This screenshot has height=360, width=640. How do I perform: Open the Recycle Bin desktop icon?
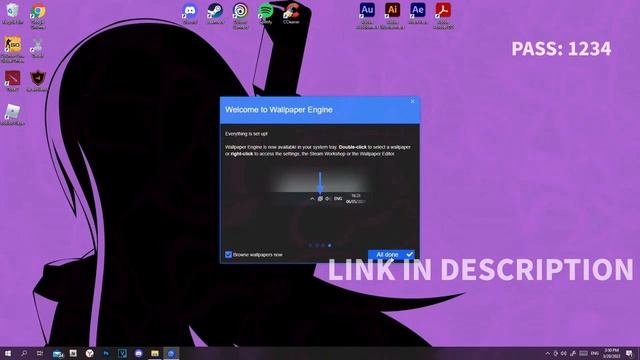[x=13, y=13]
